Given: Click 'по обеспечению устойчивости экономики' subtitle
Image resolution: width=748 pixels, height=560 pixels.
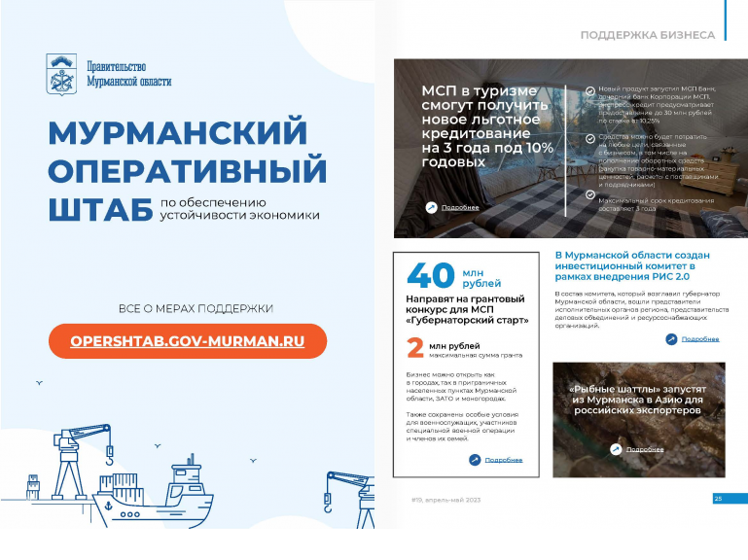Looking at the screenshot, I should [x=239, y=209].
